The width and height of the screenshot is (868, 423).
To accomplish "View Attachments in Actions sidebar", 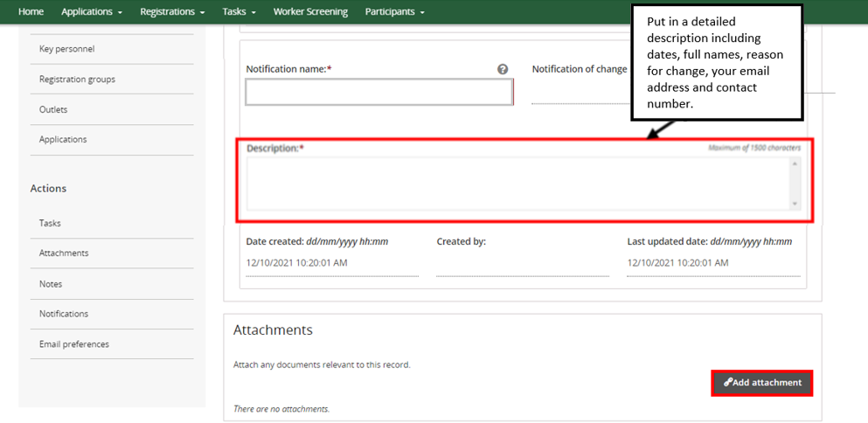I will coord(64,253).
